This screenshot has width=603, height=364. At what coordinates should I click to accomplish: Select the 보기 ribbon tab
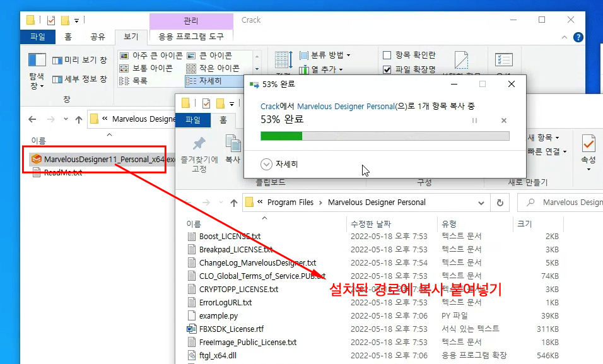131,37
